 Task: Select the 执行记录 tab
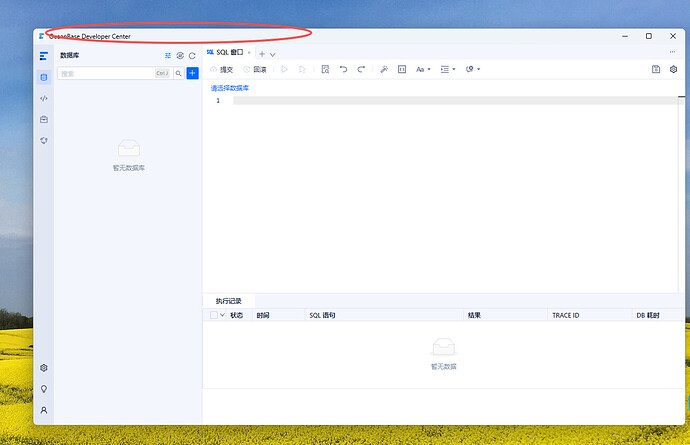pos(228,300)
